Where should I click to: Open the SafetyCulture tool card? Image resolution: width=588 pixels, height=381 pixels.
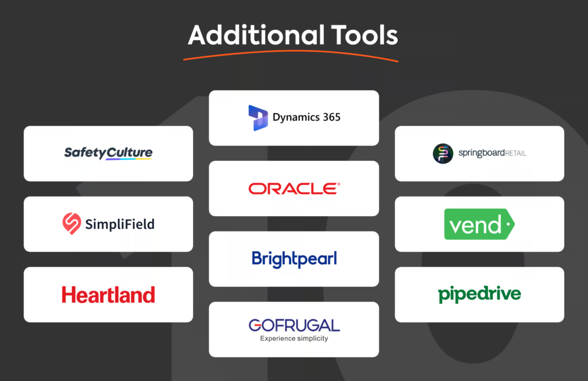tap(109, 153)
